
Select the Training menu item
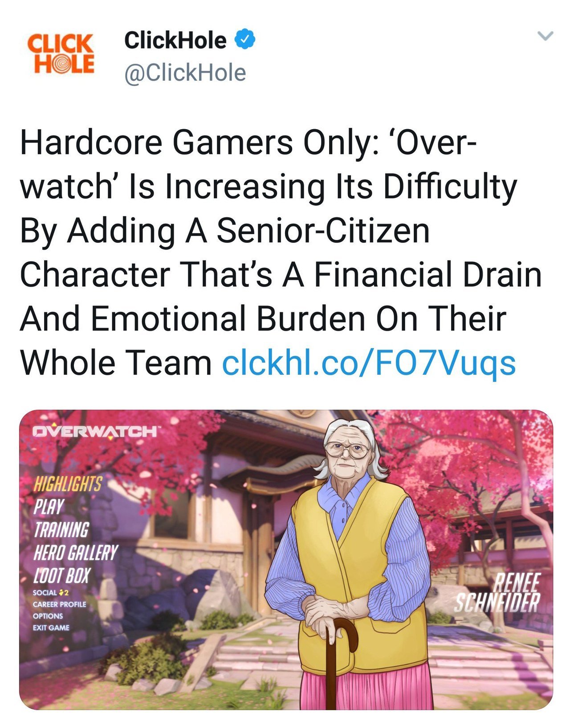coord(61,529)
